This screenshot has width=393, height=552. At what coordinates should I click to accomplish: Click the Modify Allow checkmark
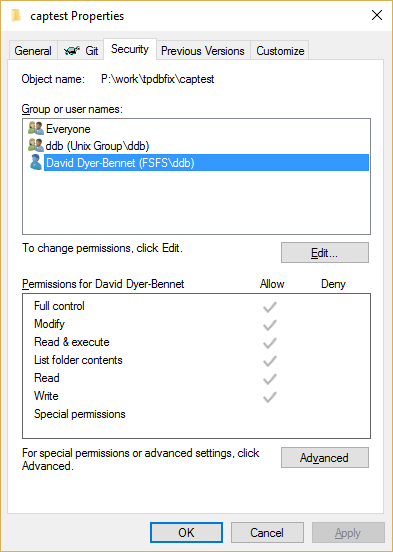[x=270, y=325]
